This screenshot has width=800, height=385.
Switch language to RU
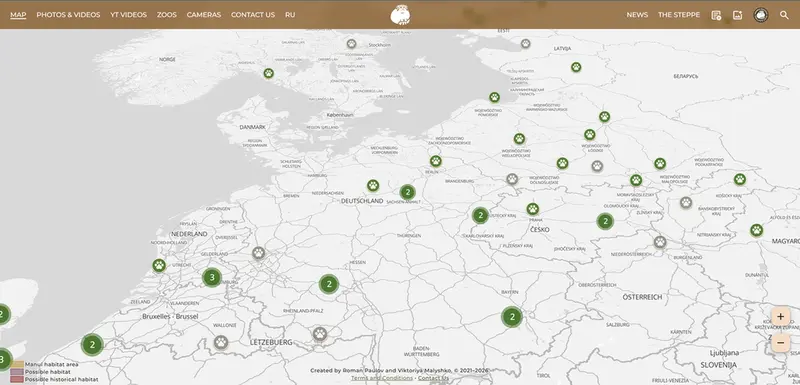tap(290, 15)
